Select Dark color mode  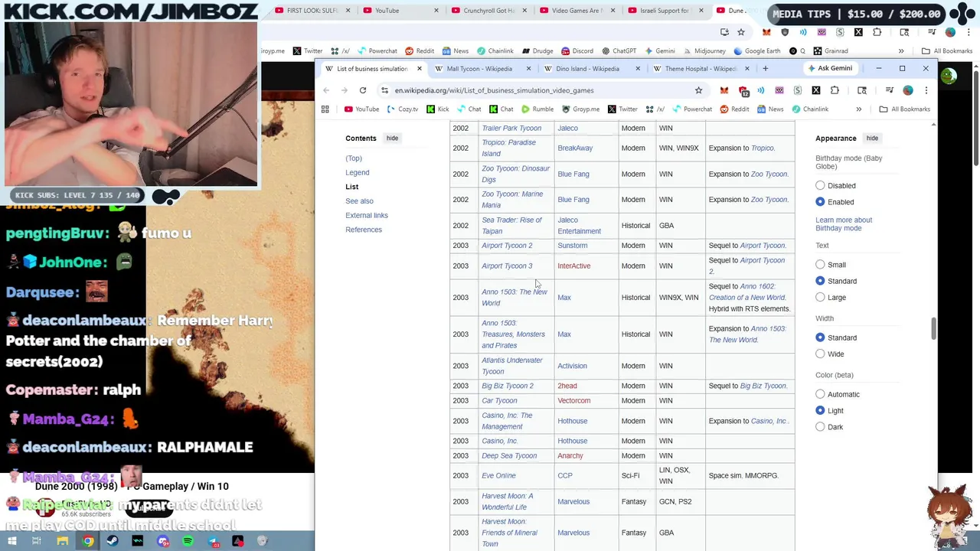820,427
